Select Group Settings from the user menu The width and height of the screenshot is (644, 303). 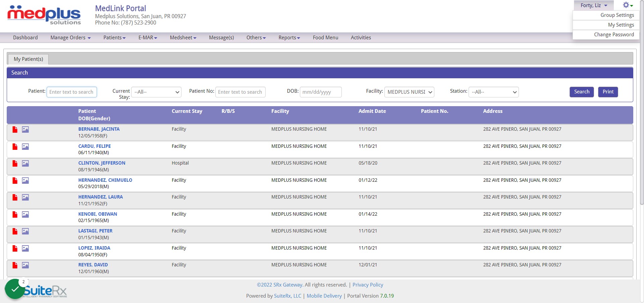pyautogui.click(x=606, y=15)
